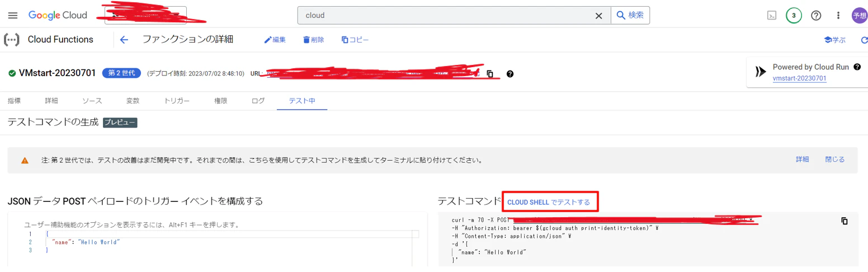Dismiss the banner with 閉じる
This screenshot has width=868, height=272.
point(835,160)
